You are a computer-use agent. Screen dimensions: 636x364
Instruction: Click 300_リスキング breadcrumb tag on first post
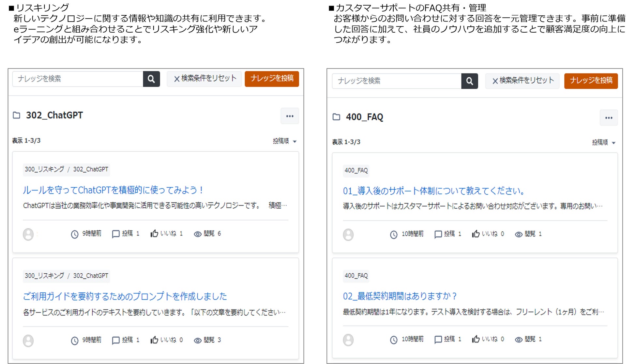[x=44, y=169]
